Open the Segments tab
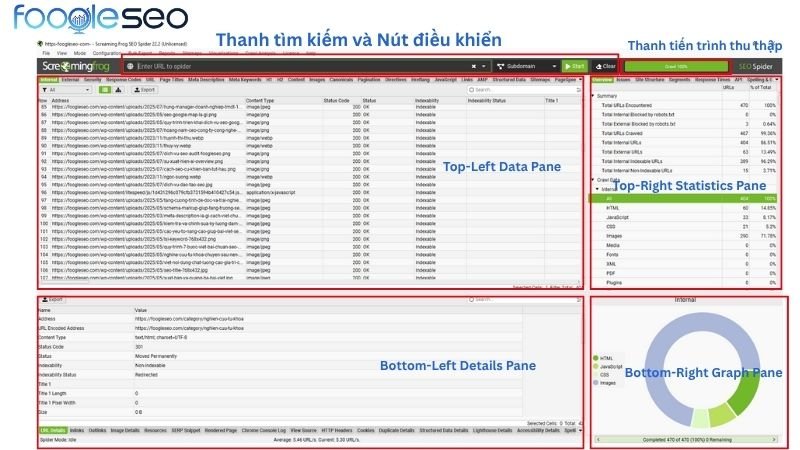 click(x=679, y=80)
